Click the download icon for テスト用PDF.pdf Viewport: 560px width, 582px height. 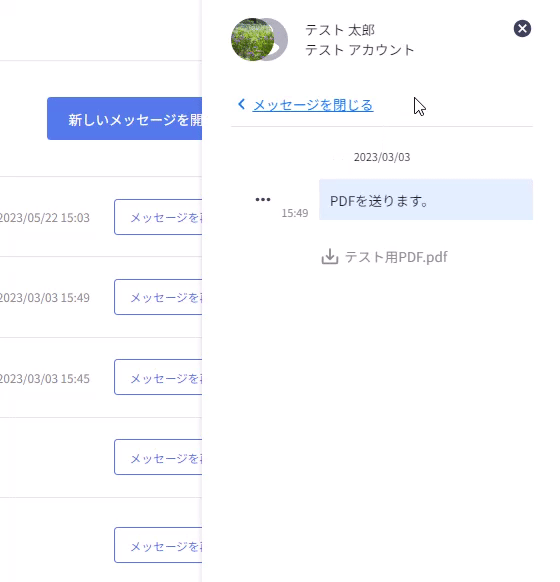330,257
